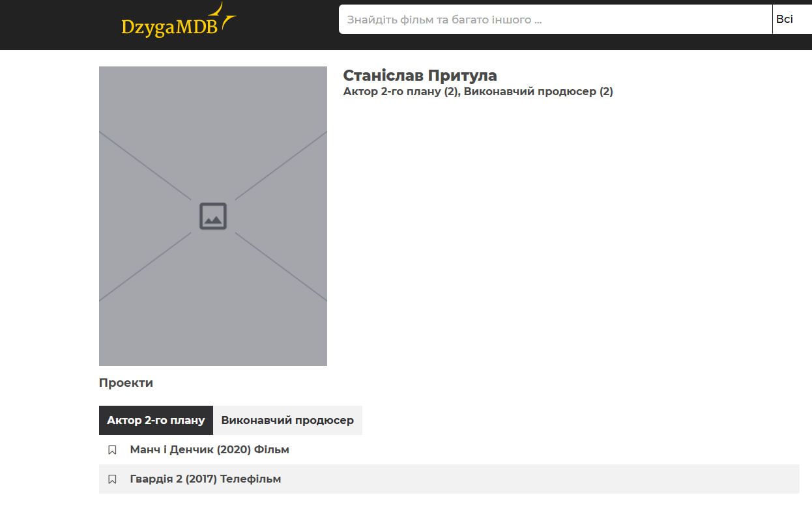Click the picture icon in the photo placeholder

coord(213,216)
